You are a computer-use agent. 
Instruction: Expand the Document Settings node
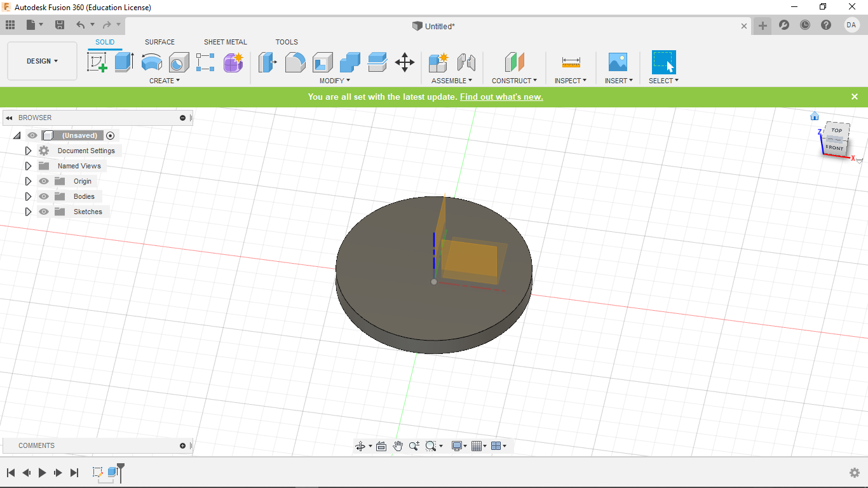coord(28,151)
